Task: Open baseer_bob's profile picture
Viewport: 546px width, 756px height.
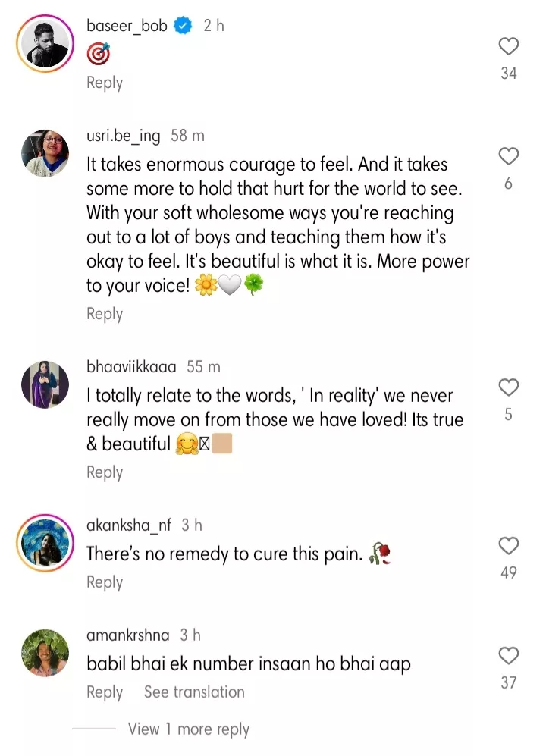Action: click(45, 44)
